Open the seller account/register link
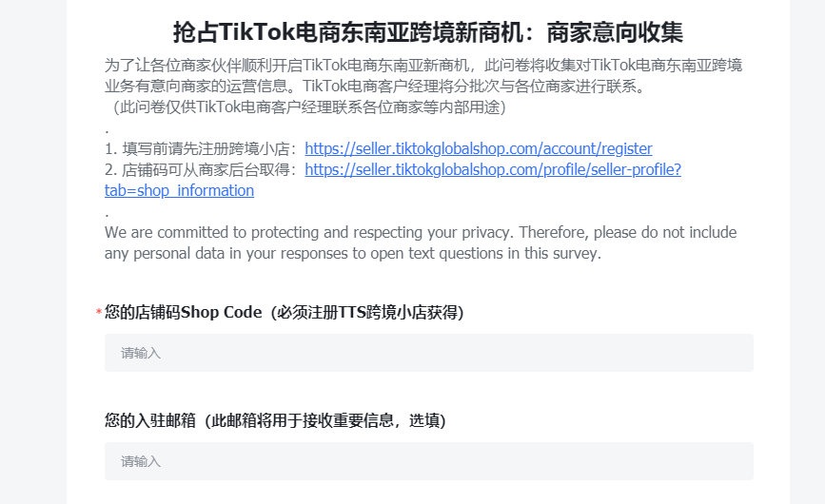Screen dimensions: 825x504 (479, 148)
